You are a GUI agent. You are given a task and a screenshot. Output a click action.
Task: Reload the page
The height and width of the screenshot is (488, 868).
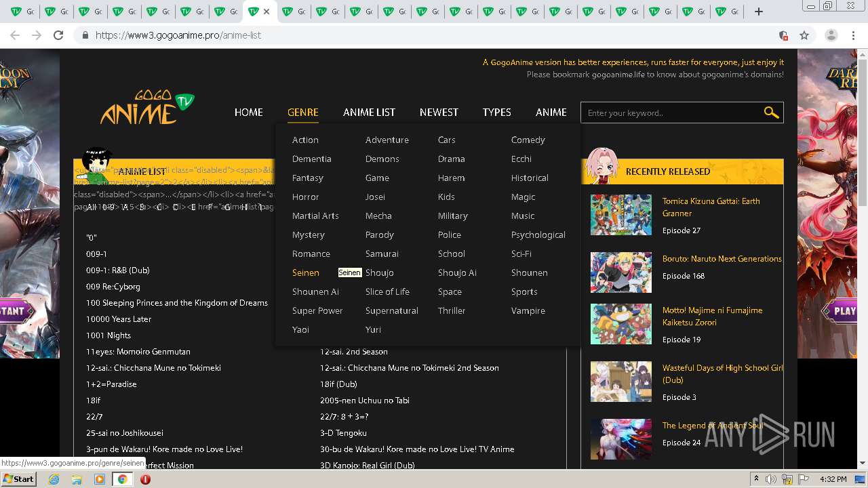(58, 35)
